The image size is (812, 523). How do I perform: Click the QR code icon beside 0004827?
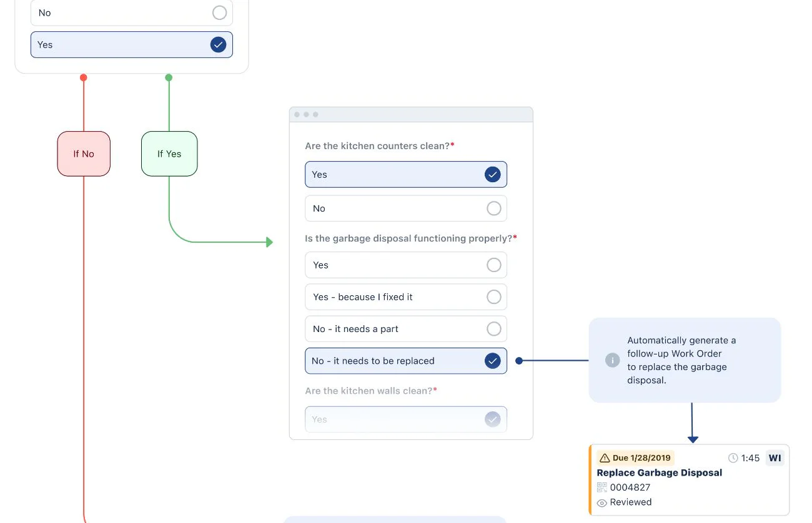(602, 487)
